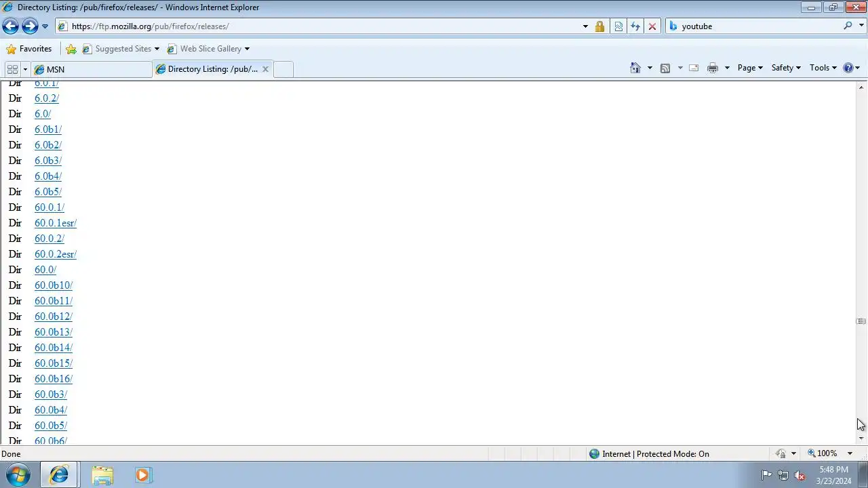The image size is (868, 488).
Task: Click the Compatibility View icon
Action: point(618,26)
